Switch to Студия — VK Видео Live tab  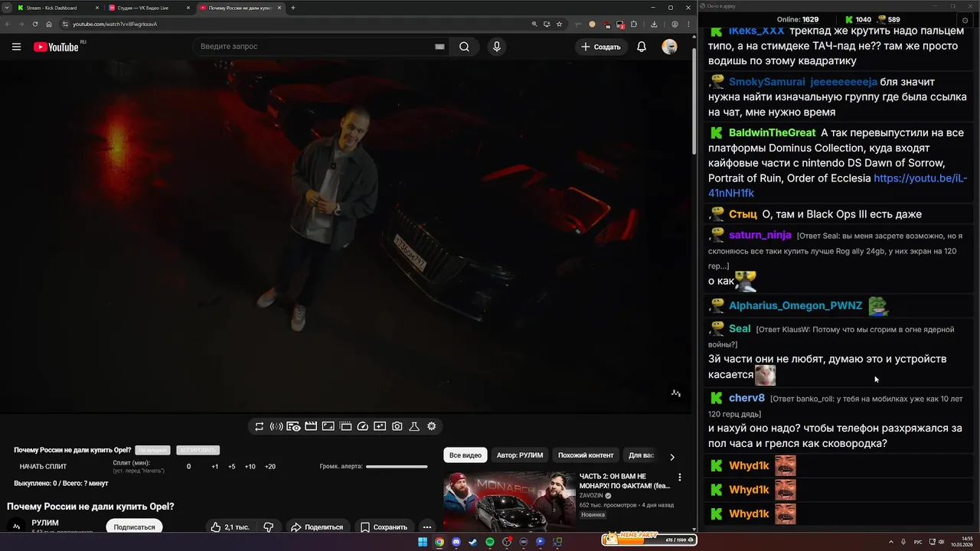[x=149, y=8]
